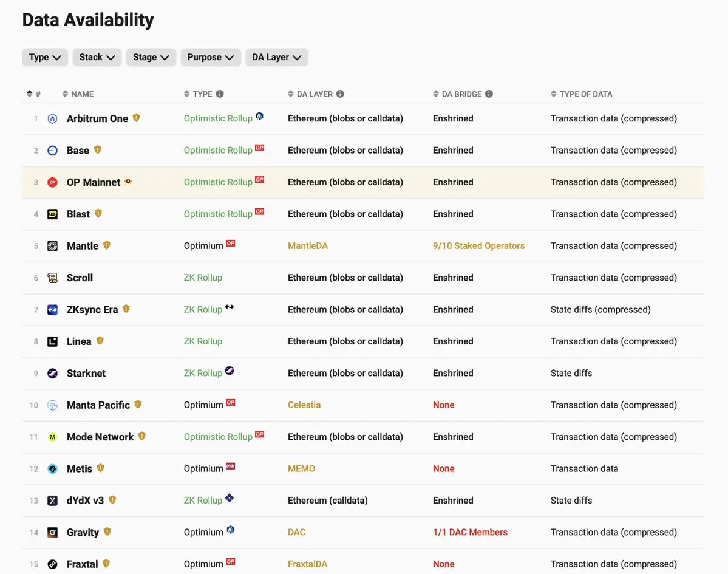Click the Starknet stack badge after ZK Rollup
728x574 pixels.
pyautogui.click(x=230, y=370)
